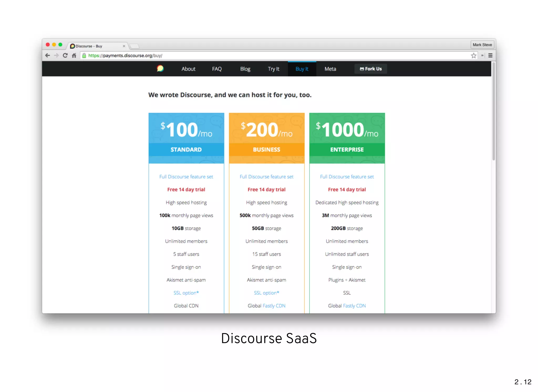
Task: Click Plugins + Akismet text
Action: tap(347, 280)
